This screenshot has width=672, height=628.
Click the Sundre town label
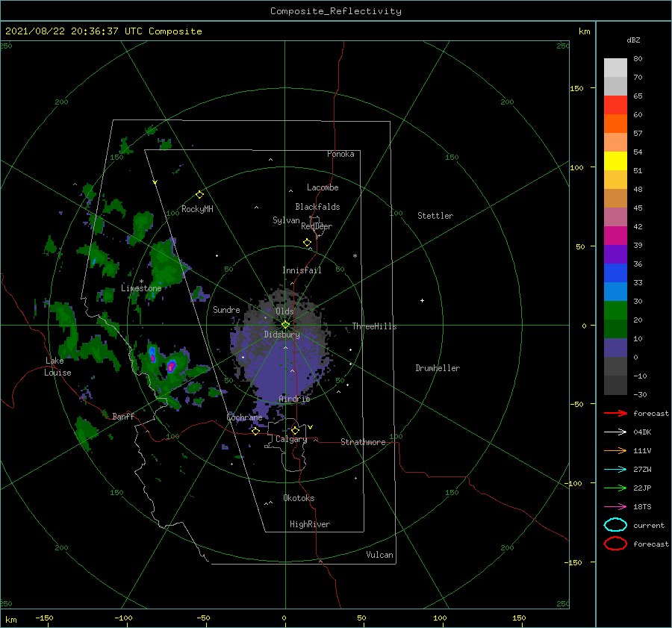coord(226,310)
